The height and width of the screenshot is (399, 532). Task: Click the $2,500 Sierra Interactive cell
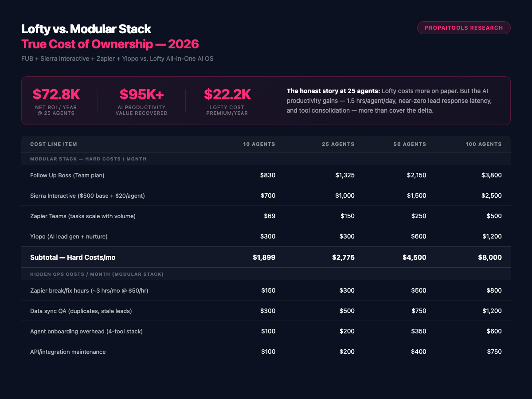[492, 196]
